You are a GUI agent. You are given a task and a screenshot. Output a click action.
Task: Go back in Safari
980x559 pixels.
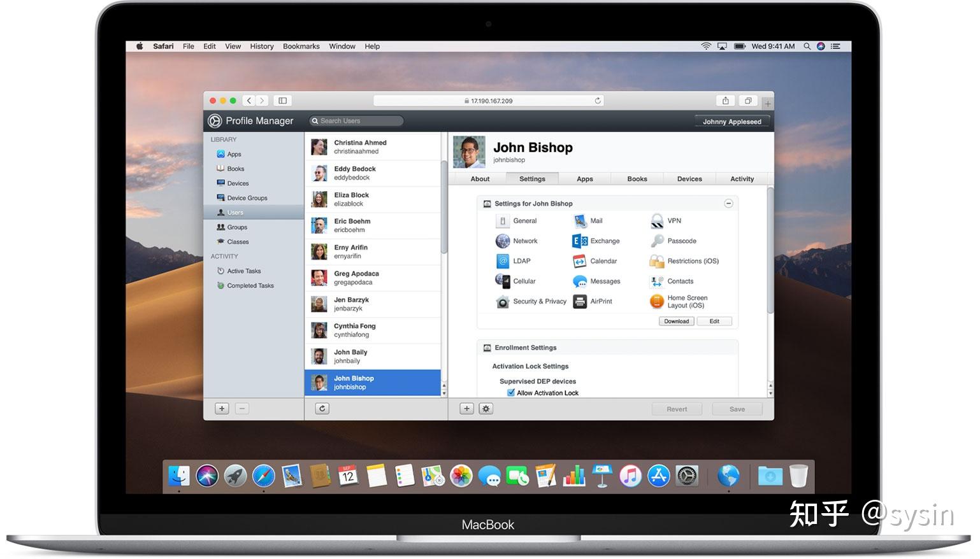[249, 101]
